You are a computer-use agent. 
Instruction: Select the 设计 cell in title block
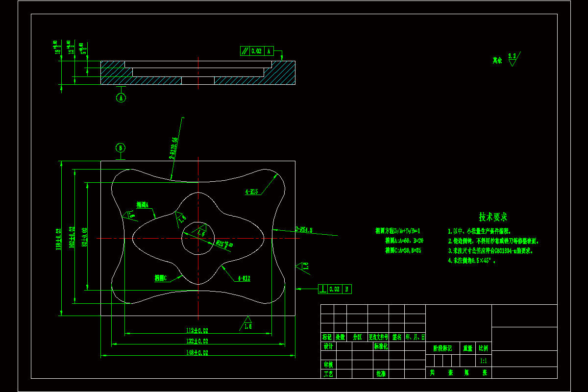328,346
